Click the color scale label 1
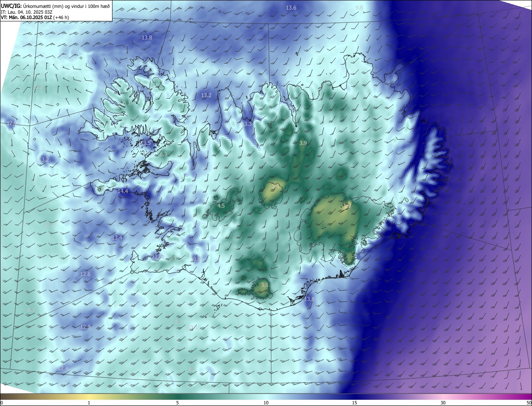The height and width of the screenshot is (406, 532). [89, 403]
